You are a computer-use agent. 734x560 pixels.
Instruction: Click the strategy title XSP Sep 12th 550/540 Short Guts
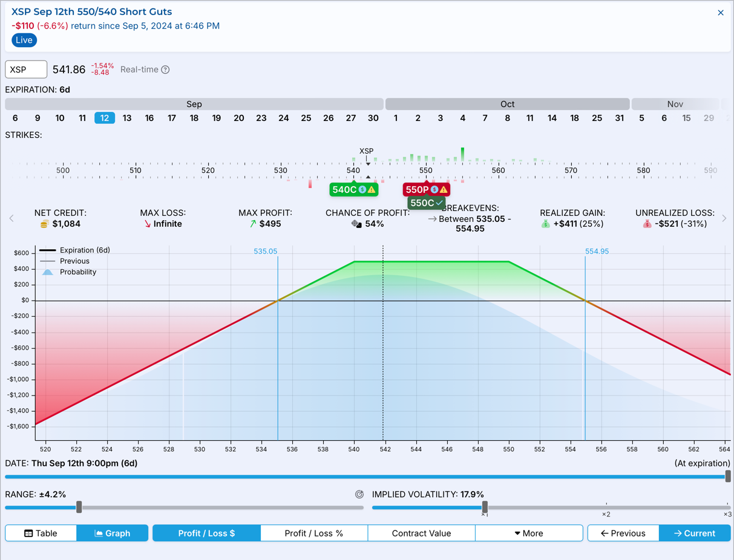[92, 12]
